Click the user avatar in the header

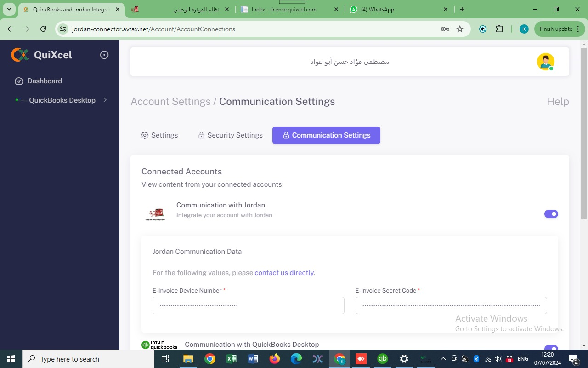point(545,62)
